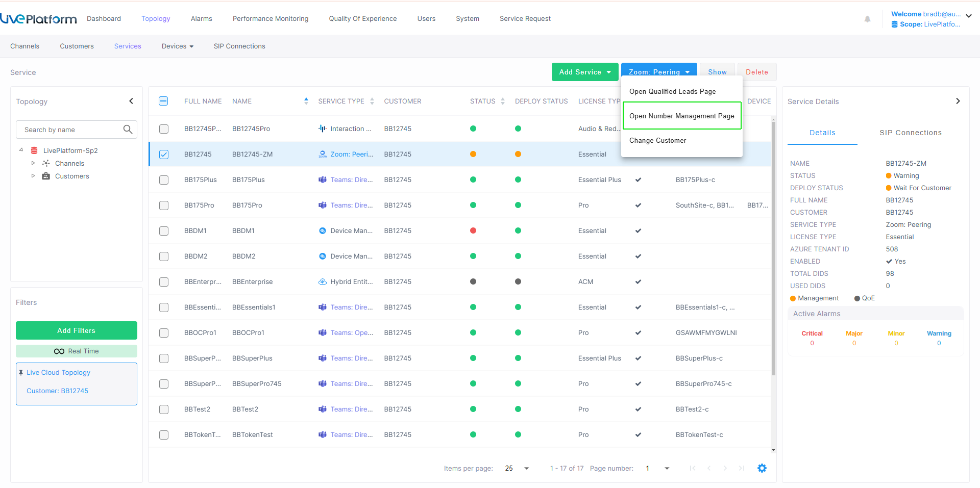Click the Critical alarms counter
980x488 pixels.
coord(812,338)
